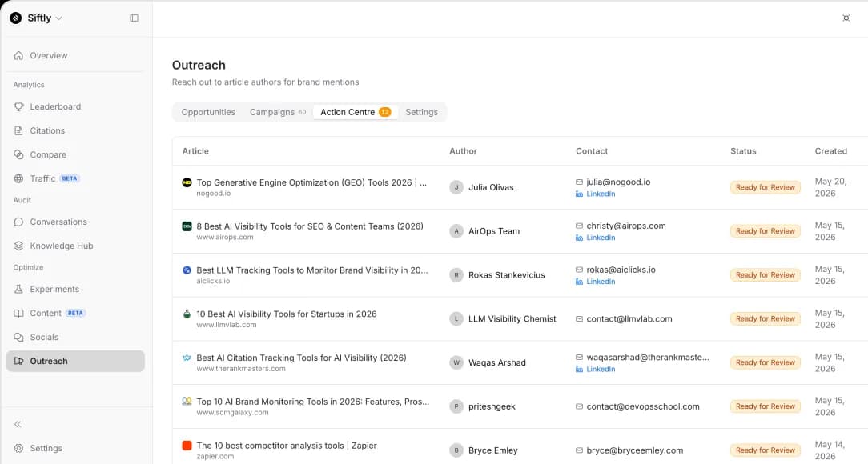This screenshot has height=464, width=868.
Task: Open the Siftly workspace dropdown
Action: 36,18
